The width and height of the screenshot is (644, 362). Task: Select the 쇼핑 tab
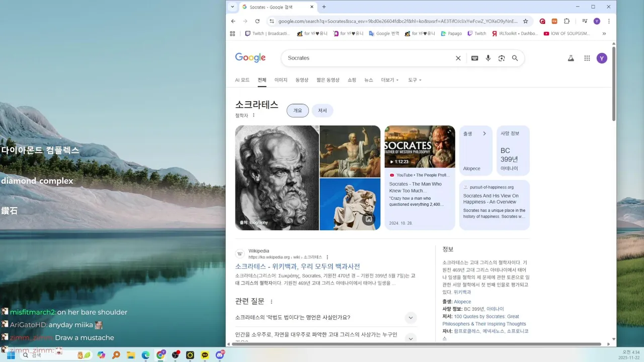pos(352,80)
